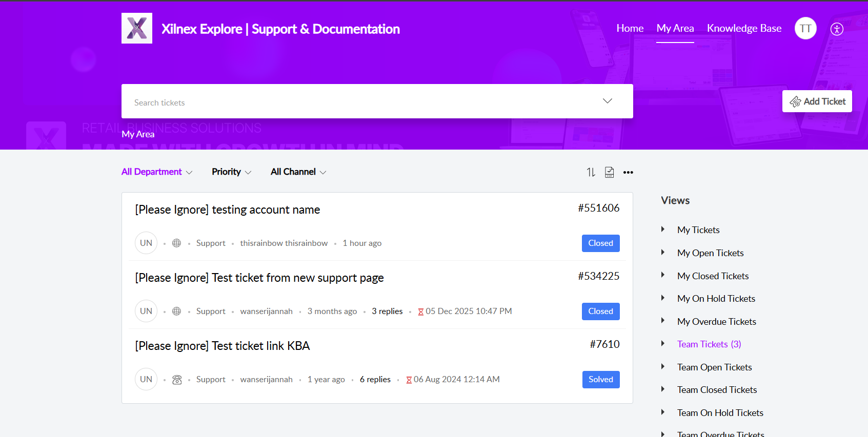Image resolution: width=868 pixels, height=437 pixels.
Task: Click the Solved status badge on ticket #7610
Action: pyautogui.click(x=600, y=380)
